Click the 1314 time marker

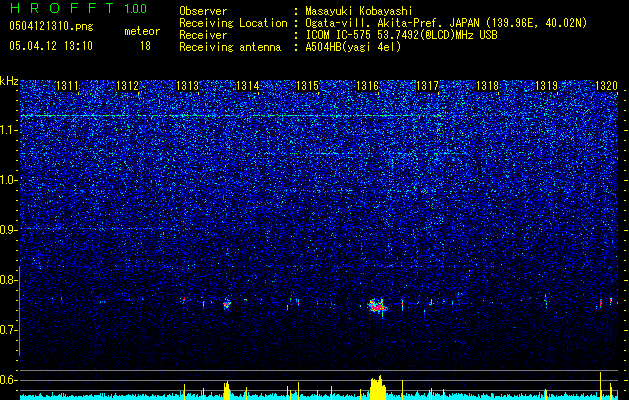[248, 85]
